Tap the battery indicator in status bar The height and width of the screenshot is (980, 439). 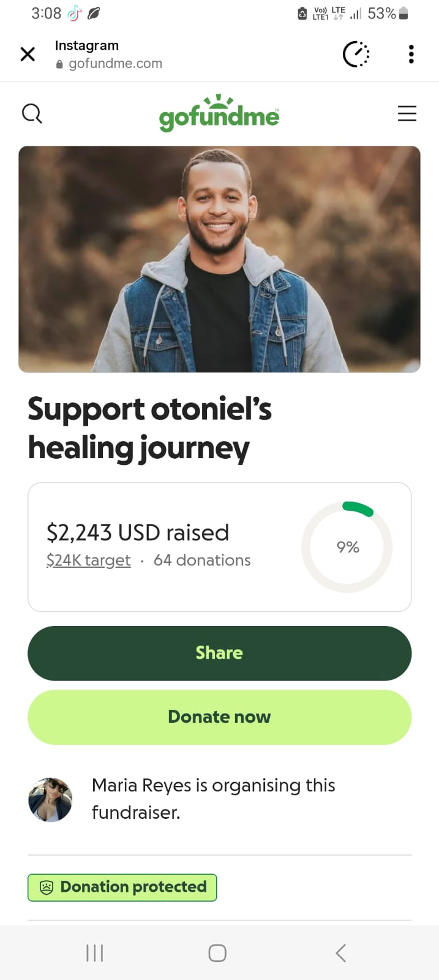pyautogui.click(x=403, y=13)
